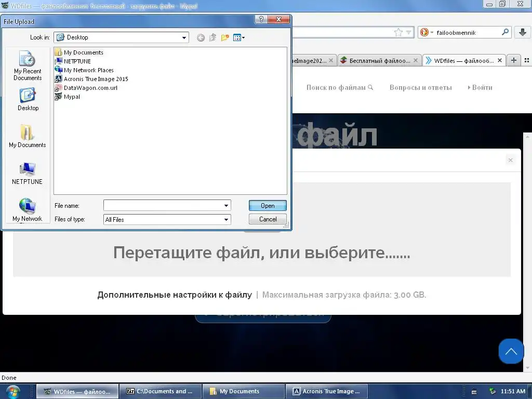Open My Documents in places bar
532x399 pixels.
pyautogui.click(x=27, y=136)
